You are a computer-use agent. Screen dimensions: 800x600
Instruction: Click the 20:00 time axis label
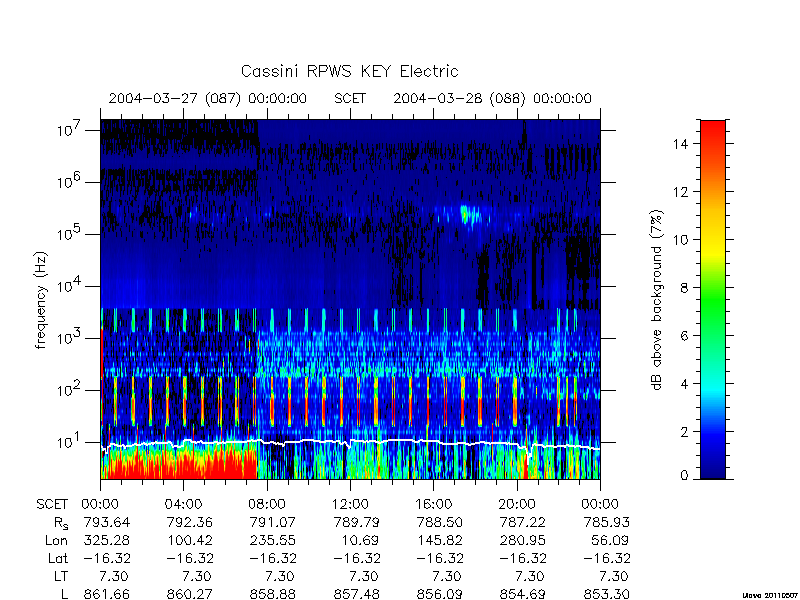pos(517,505)
